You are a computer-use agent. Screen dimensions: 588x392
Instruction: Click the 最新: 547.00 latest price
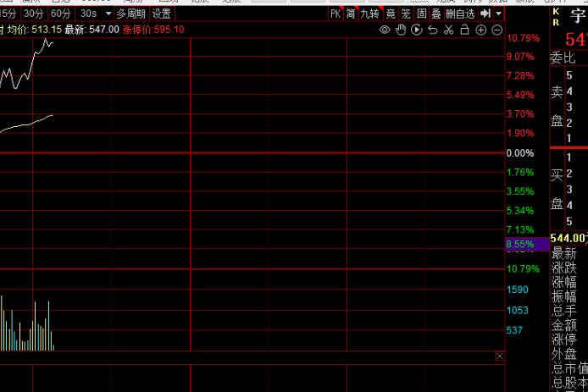point(92,30)
